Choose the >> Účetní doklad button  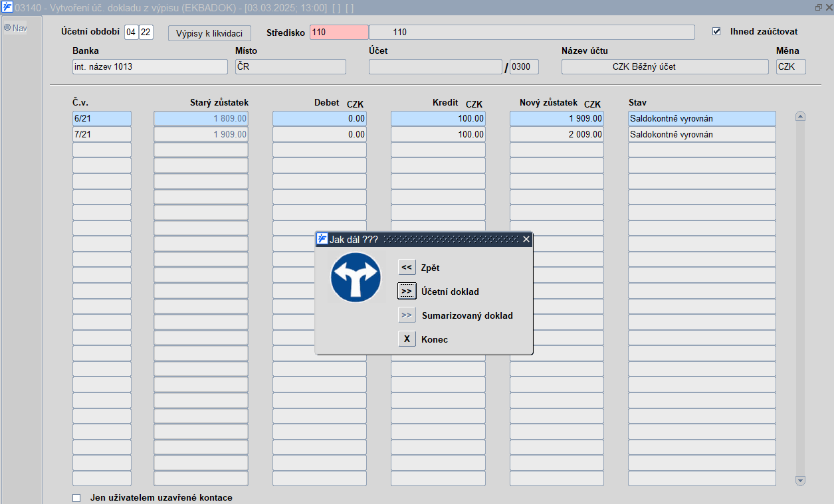(x=407, y=292)
